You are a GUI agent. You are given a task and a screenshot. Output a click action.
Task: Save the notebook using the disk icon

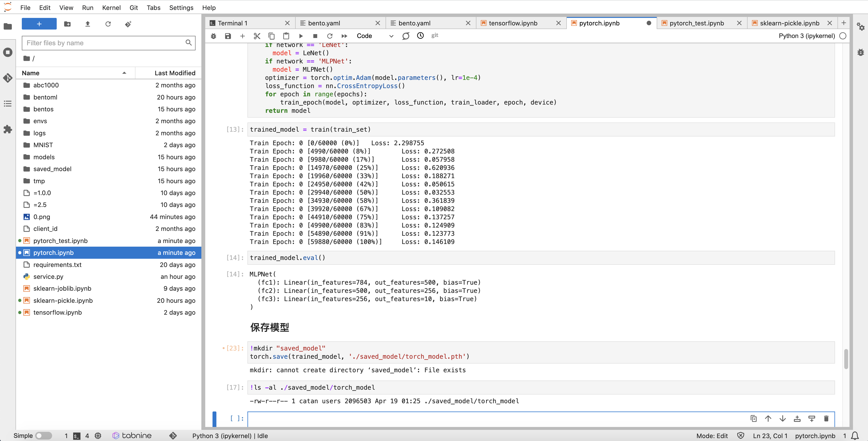(x=228, y=36)
